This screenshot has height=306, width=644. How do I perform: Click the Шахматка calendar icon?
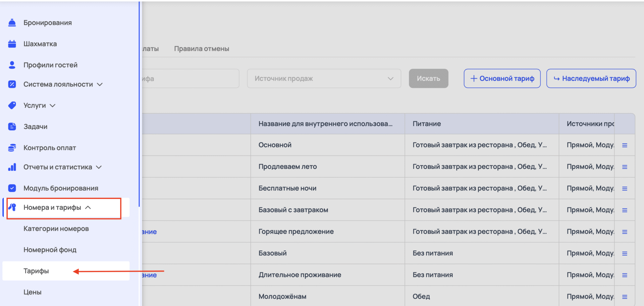point(12,44)
